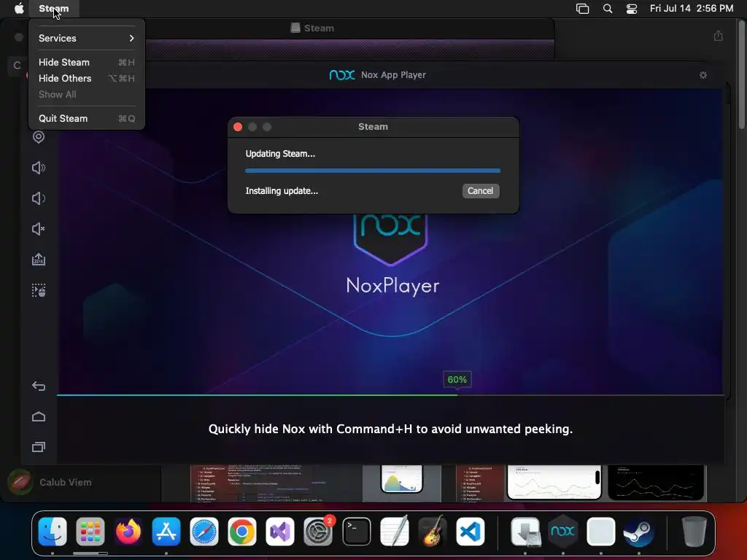Cancel the Steam update
This screenshot has width=747, height=560.
[x=480, y=191]
